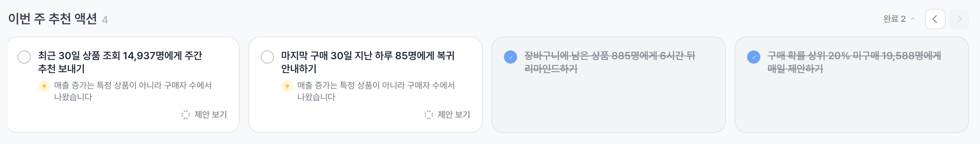This screenshot has height=144, width=980.
Task: Click the previous arrow button in the header
Action: pyautogui.click(x=935, y=19)
